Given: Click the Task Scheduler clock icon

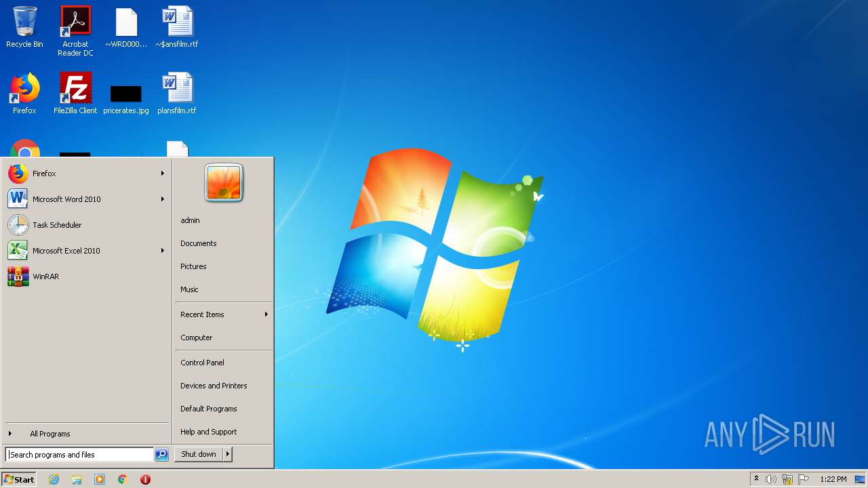Looking at the screenshot, I should coord(18,225).
